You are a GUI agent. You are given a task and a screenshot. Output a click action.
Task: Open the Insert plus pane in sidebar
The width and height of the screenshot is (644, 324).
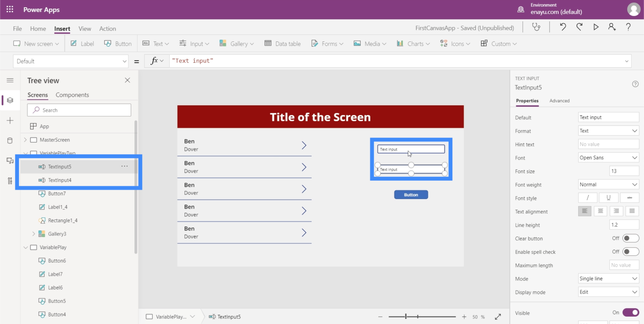pyautogui.click(x=10, y=120)
